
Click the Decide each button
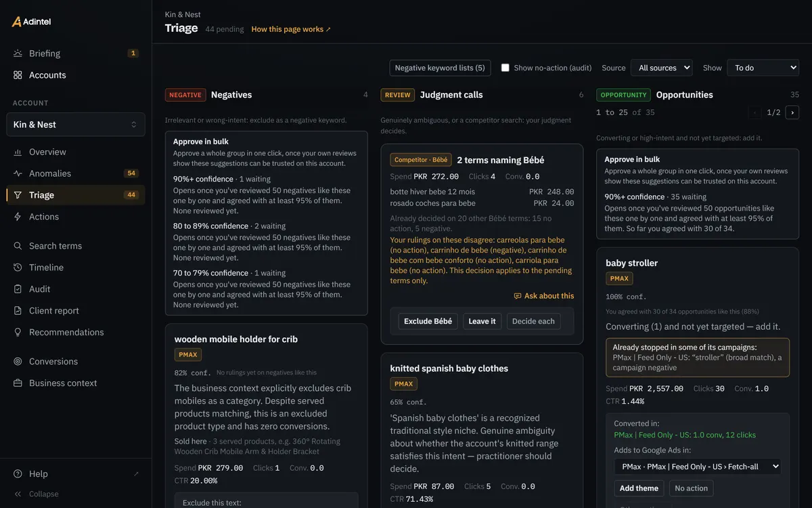click(533, 321)
